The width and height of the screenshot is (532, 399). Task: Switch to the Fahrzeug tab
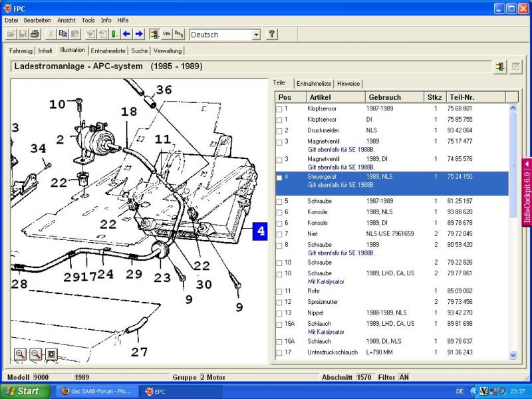pyautogui.click(x=21, y=51)
